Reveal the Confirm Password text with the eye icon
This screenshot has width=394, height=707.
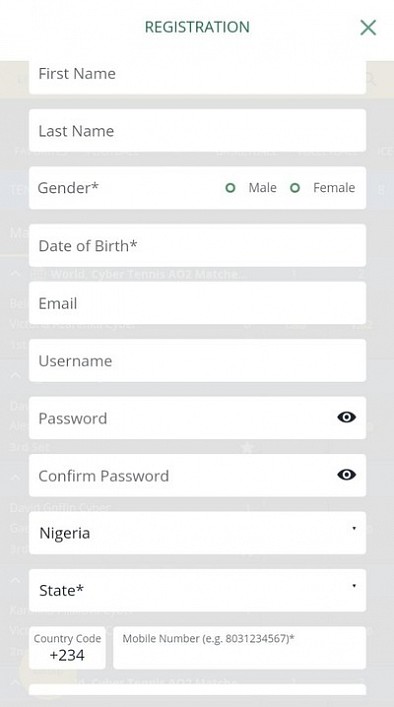point(346,475)
